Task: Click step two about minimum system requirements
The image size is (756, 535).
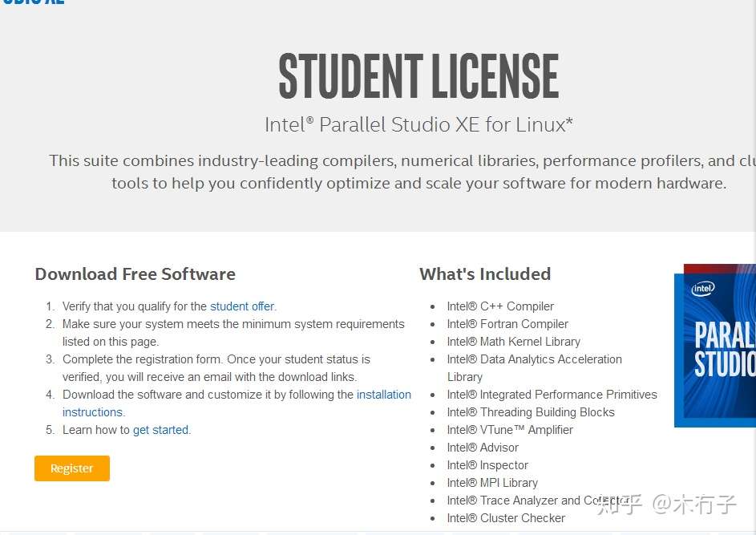Action: pyautogui.click(x=233, y=333)
